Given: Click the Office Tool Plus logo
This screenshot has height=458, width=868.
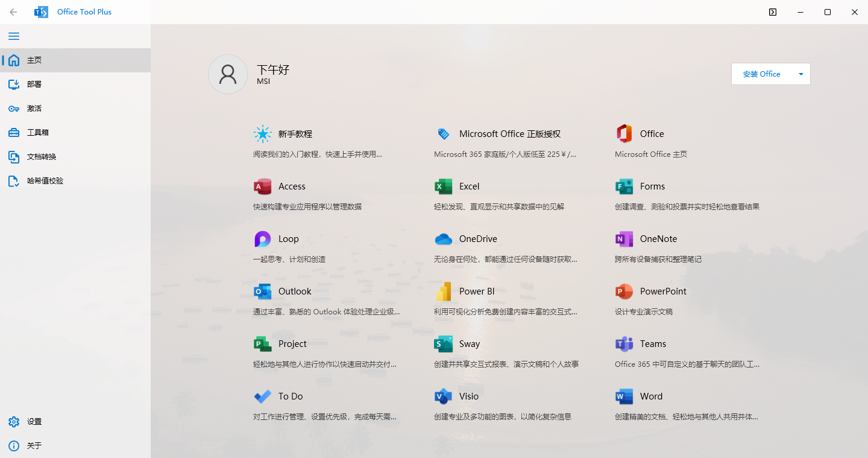Looking at the screenshot, I should point(42,12).
